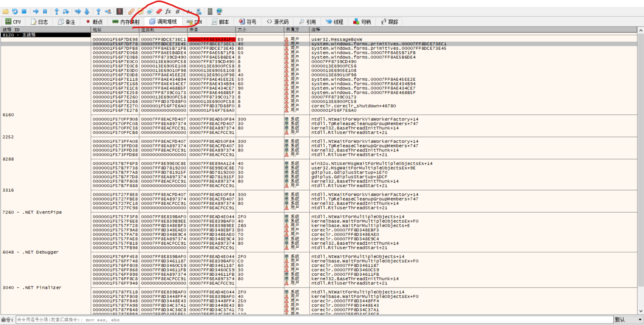
Task: Open the patches bandage icon
Action: [131, 11]
